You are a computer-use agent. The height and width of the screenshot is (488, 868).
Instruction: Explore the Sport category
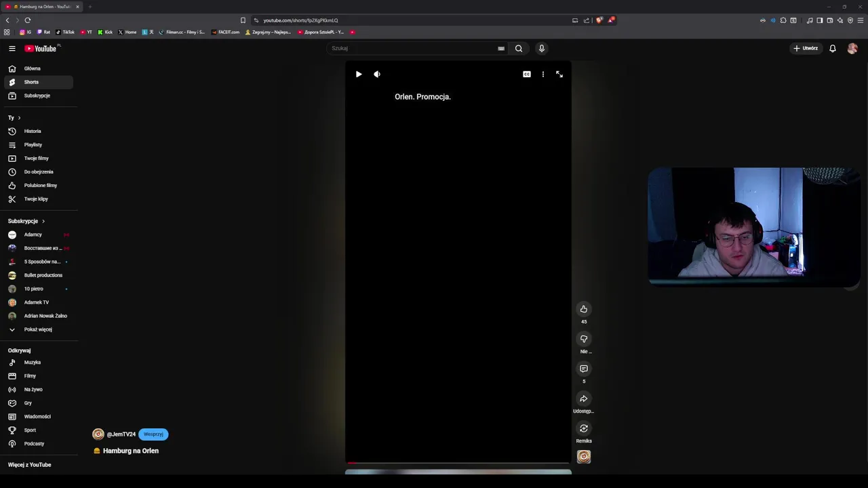tap(38, 430)
